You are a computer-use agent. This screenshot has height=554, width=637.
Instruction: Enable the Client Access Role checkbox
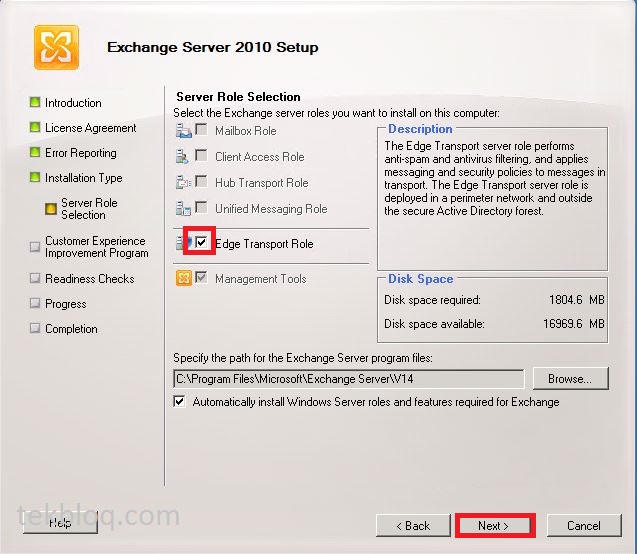[x=201, y=155]
